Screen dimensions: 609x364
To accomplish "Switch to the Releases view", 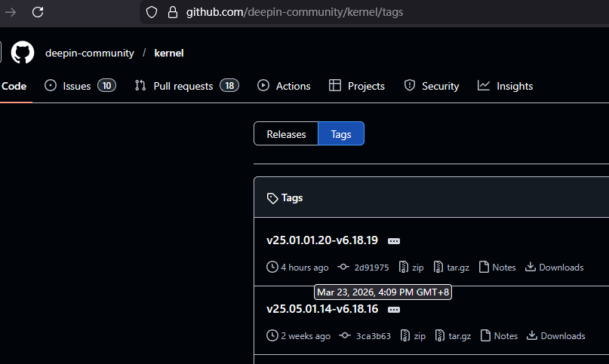I will point(286,134).
